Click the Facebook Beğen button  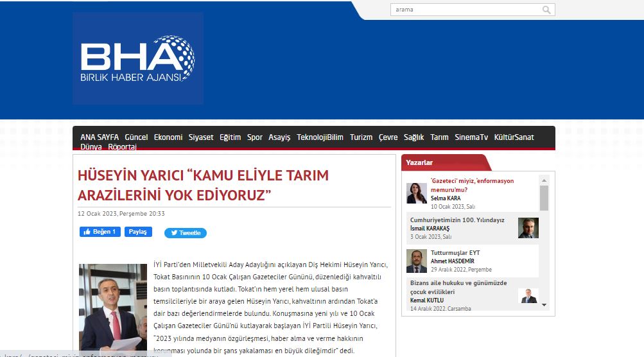click(100, 232)
